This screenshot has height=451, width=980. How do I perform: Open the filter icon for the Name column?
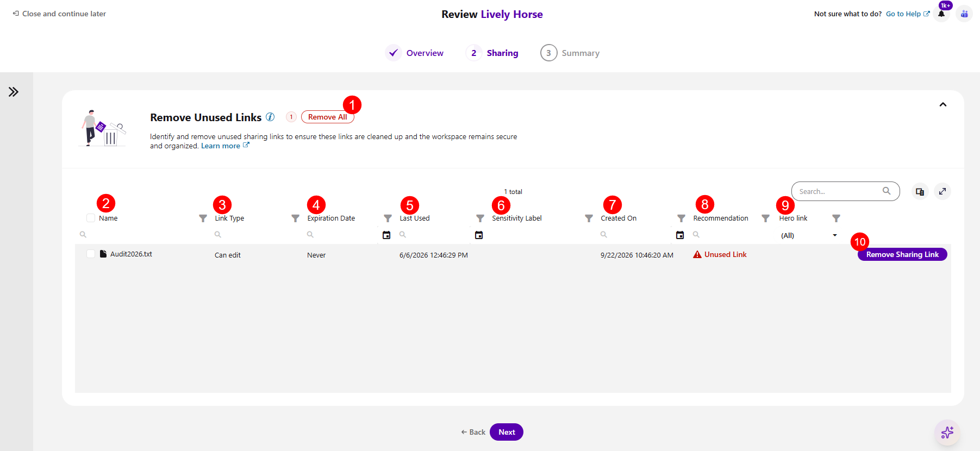[x=203, y=218]
